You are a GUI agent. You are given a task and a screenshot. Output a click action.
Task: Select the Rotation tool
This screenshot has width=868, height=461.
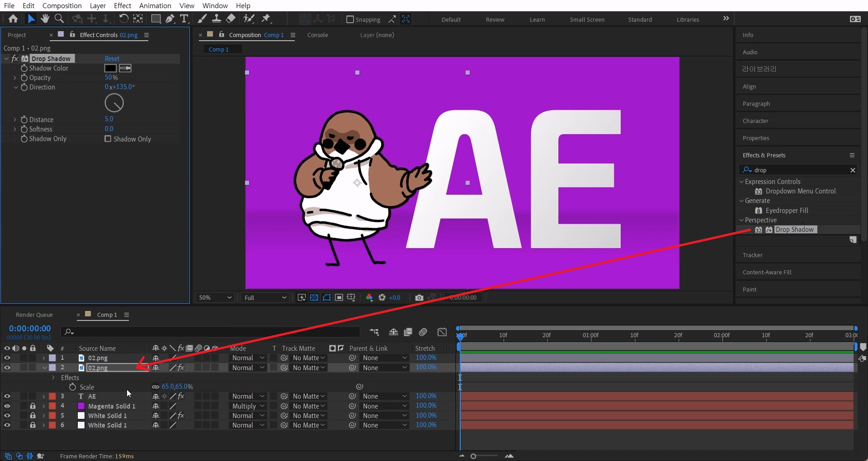coord(123,19)
